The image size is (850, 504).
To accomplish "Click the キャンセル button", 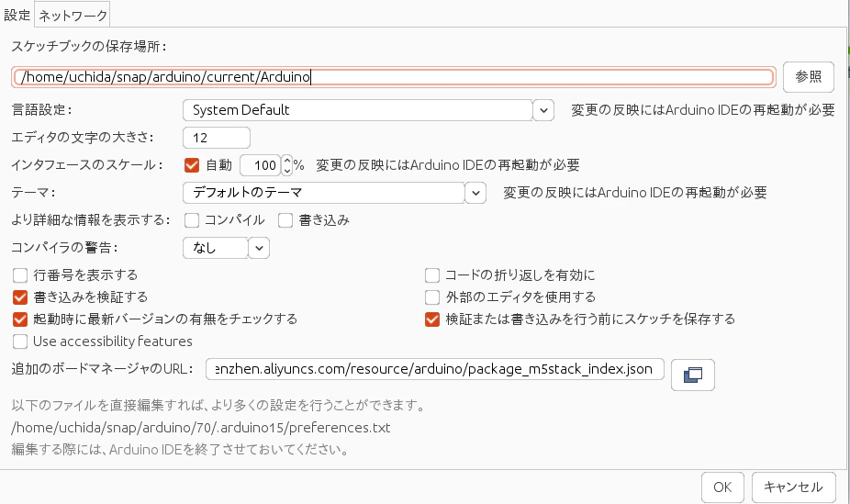I will tap(793, 487).
